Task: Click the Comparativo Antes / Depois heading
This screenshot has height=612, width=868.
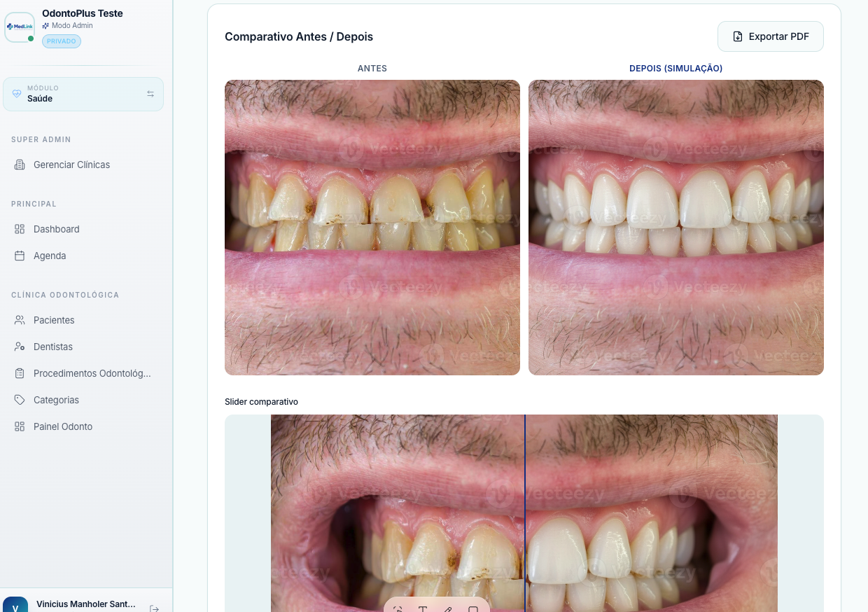Action: tap(299, 36)
